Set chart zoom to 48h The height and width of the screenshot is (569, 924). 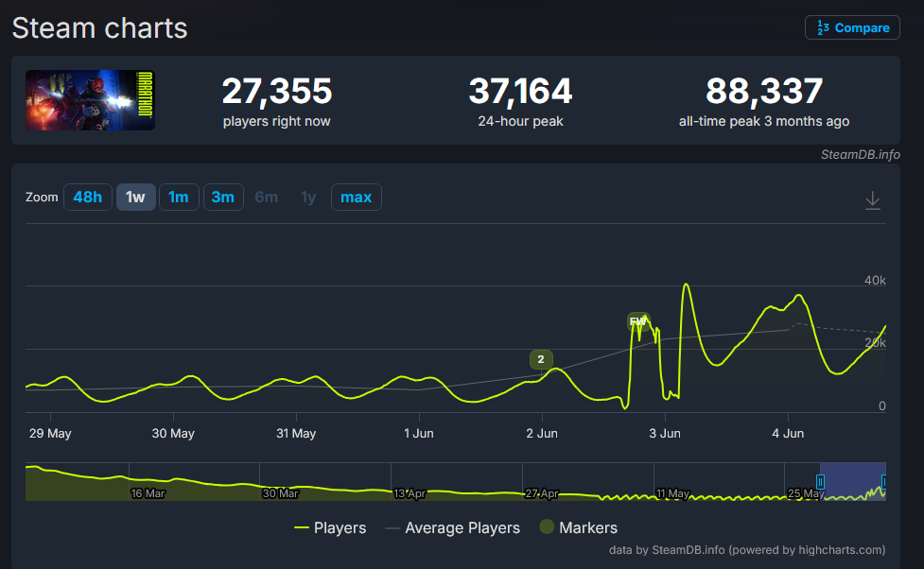point(87,197)
